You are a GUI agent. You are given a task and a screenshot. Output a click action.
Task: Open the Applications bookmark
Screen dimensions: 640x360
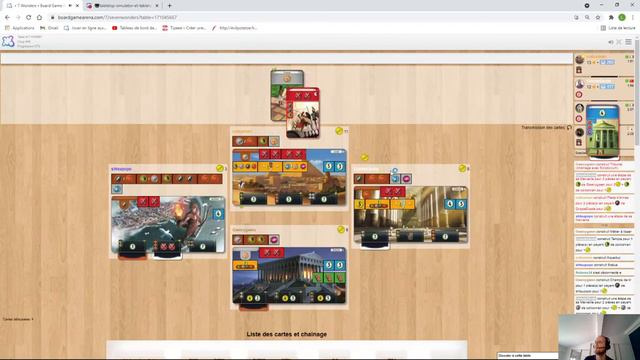pos(20,28)
